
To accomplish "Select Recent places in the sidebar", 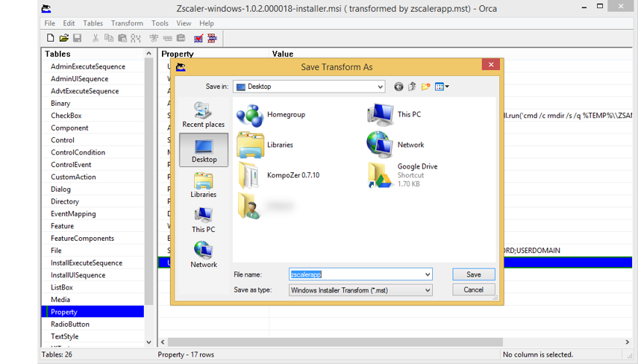I will (203, 115).
